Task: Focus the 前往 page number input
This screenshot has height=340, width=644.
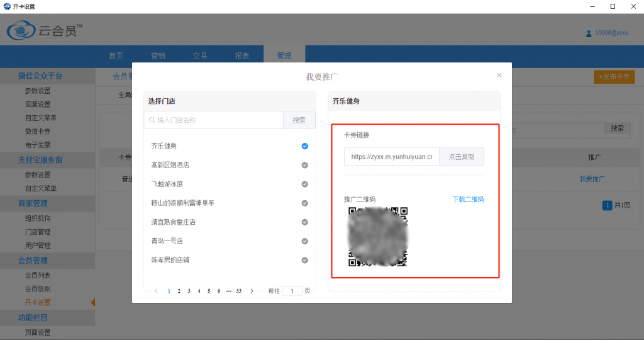Action: pyautogui.click(x=292, y=291)
